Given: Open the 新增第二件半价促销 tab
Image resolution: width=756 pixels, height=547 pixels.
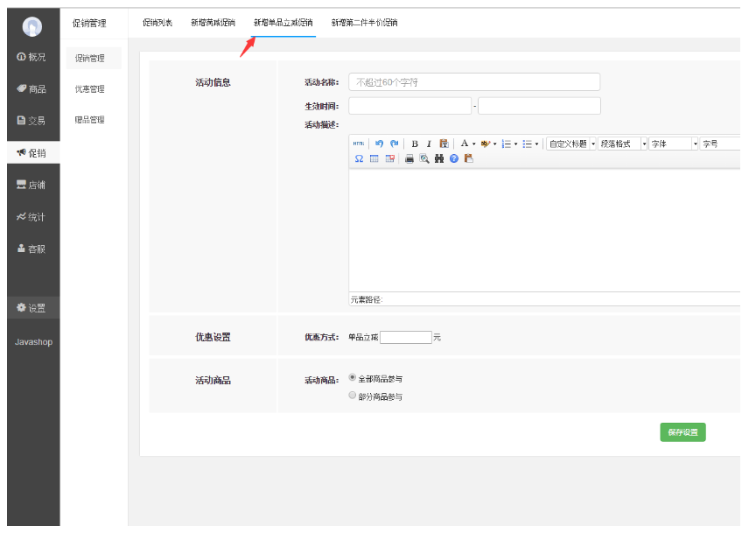Looking at the screenshot, I should 364,23.
